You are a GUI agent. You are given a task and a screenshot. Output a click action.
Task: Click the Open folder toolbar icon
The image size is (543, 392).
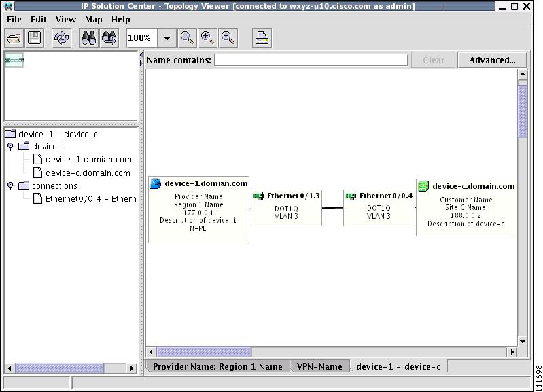click(x=14, y=38)
